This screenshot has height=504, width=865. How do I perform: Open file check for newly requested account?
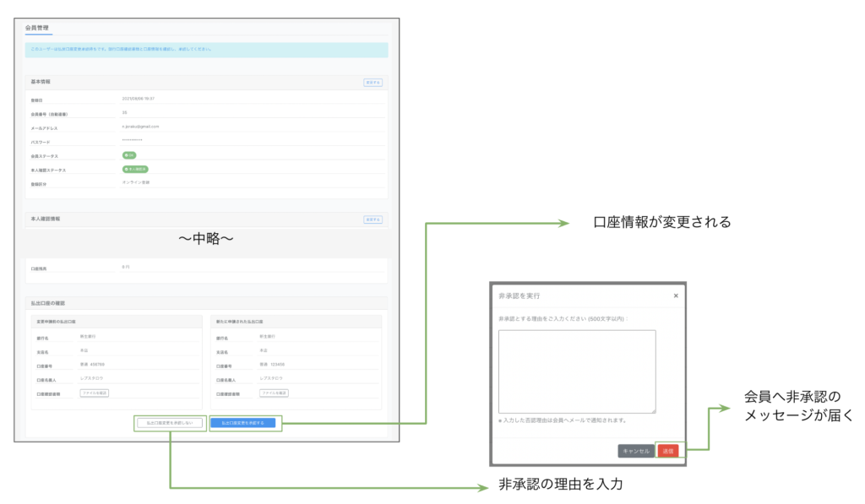click(x=274, y=393)
